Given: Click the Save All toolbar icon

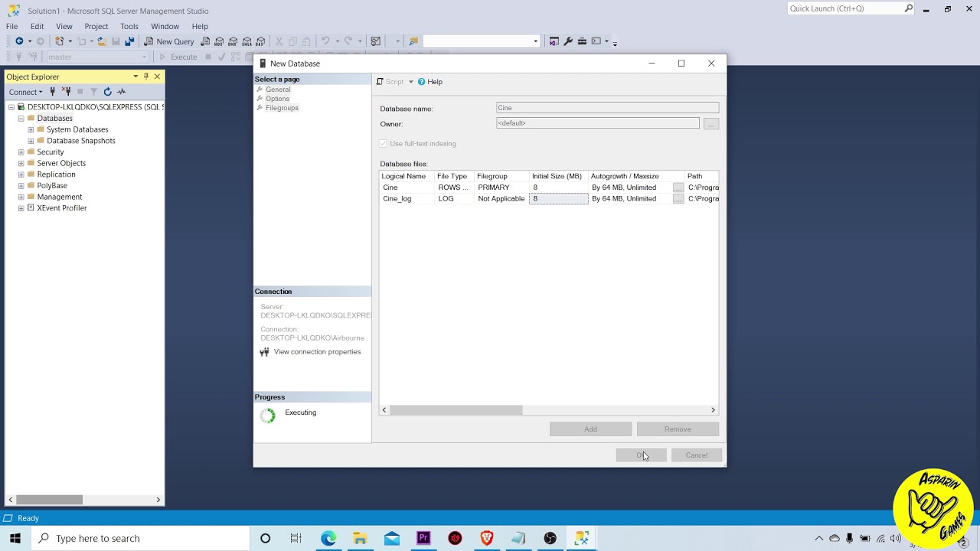Looking at the screenshot, I should coord(129,41).
